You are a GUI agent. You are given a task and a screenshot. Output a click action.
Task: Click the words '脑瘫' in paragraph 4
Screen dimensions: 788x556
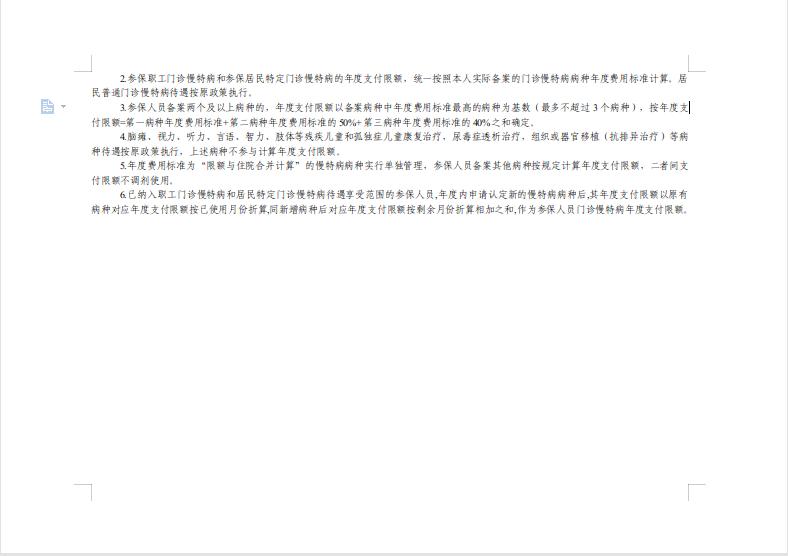(132, 137)
